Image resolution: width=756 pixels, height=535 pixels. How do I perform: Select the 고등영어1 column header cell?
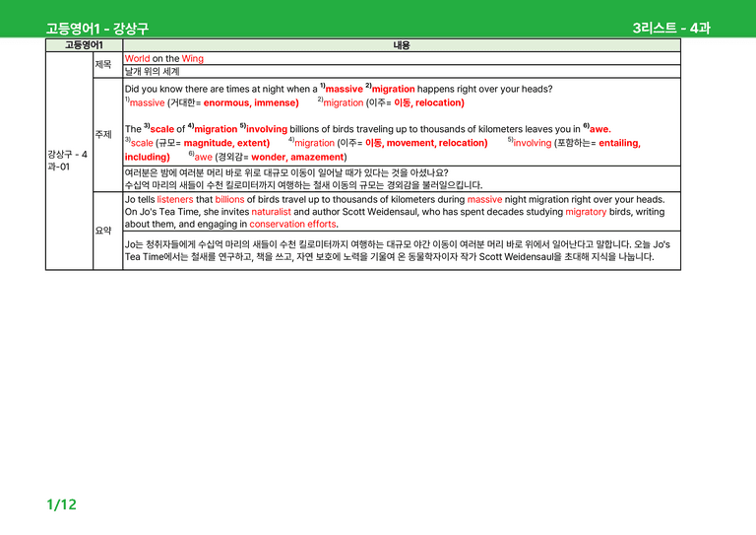click(x=84, y=45)
